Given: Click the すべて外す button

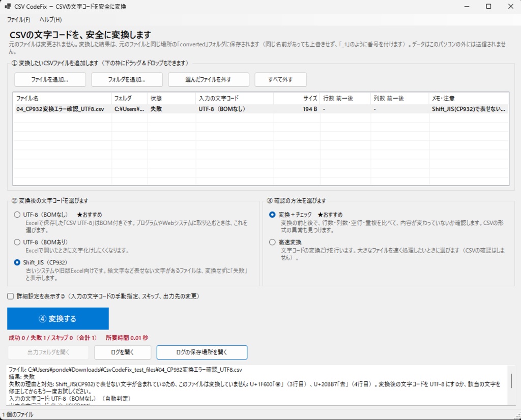Looking at the screenshot, I should [280, 80].
